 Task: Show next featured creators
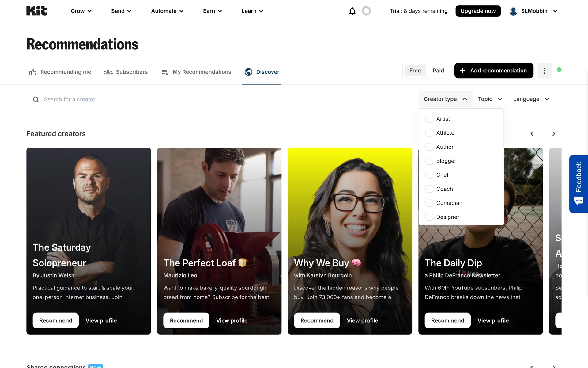coord(553,134)
